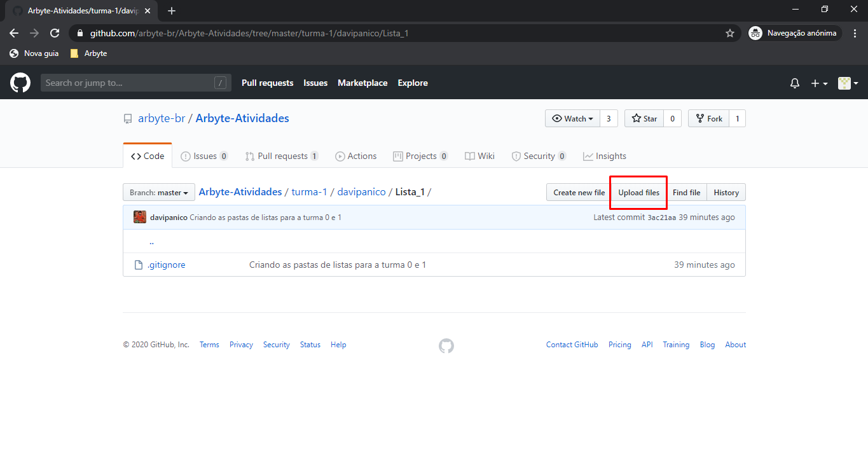Go up to parent directory via ..
The height and width of the screenshot is (463, 868).
click(151, 242)
